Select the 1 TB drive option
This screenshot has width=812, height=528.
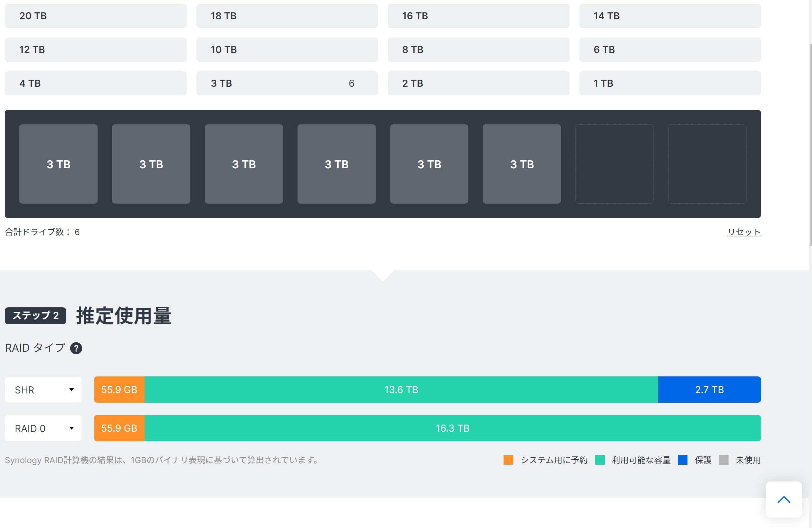[669, 83]
